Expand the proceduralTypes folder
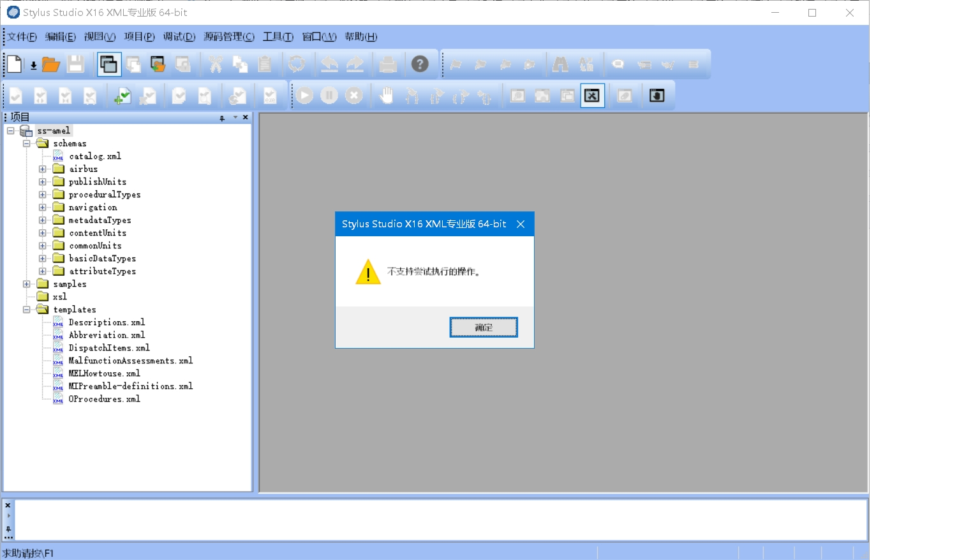Screen dimensions: 980x560 point(43,194)
